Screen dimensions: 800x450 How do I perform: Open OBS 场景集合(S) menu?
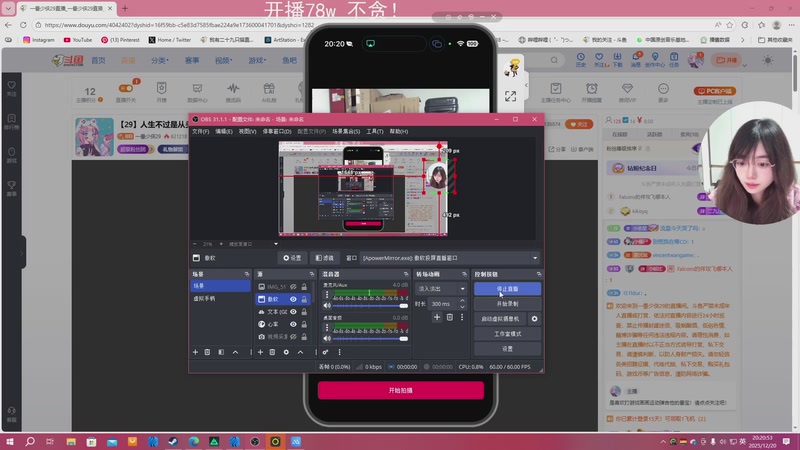click(x=346, y=131)
